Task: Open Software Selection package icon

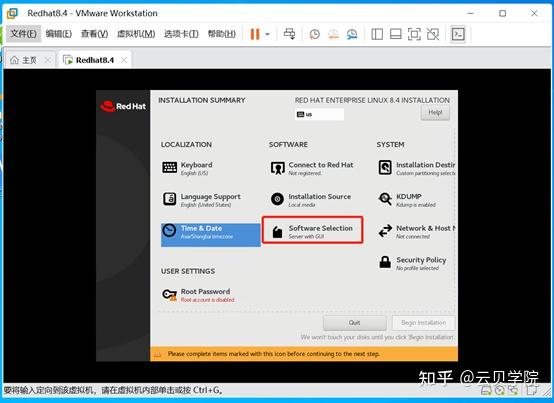Action: 278,232
